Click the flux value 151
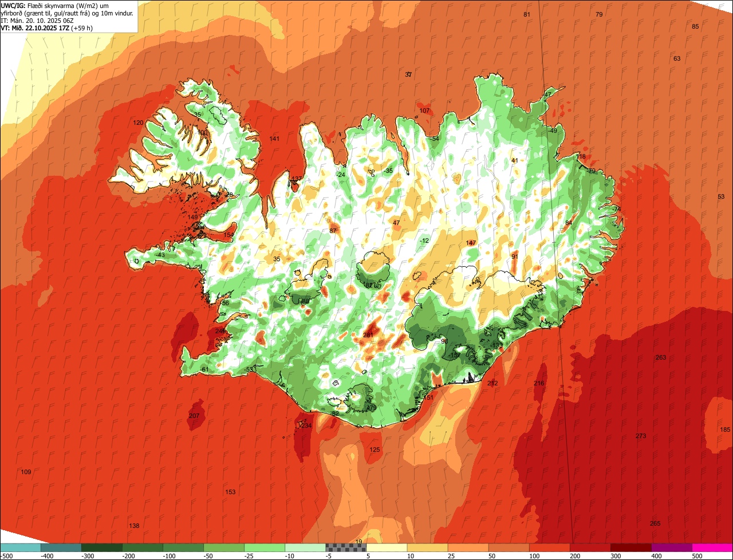Image resolution: width=733 pixels, height=560 pixels. [428, 397]
